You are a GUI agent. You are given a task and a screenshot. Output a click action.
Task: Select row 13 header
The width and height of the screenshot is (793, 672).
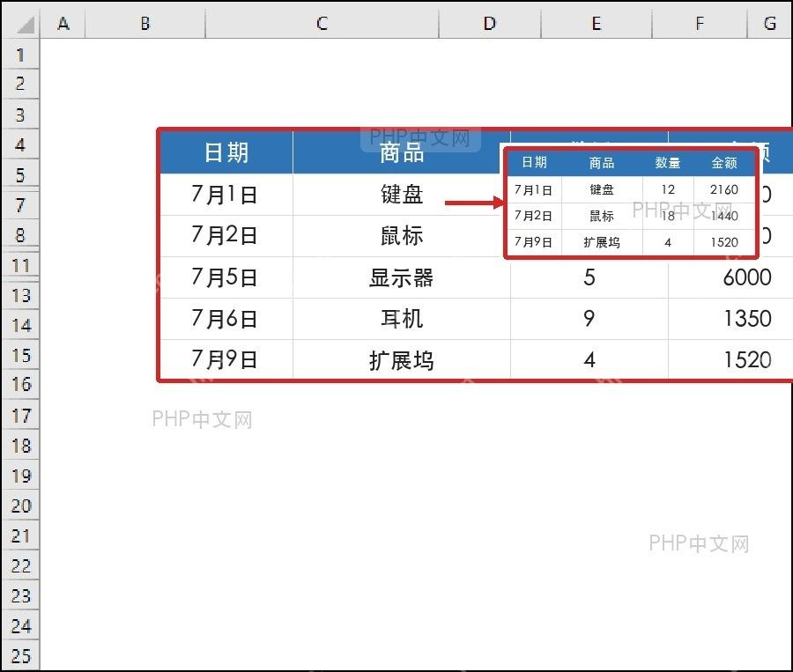click(21, 295)
